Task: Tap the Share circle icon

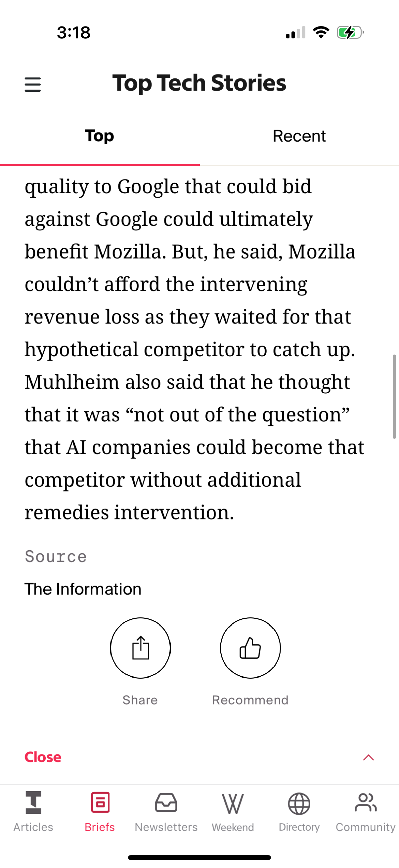Action: tap(140, 648)
